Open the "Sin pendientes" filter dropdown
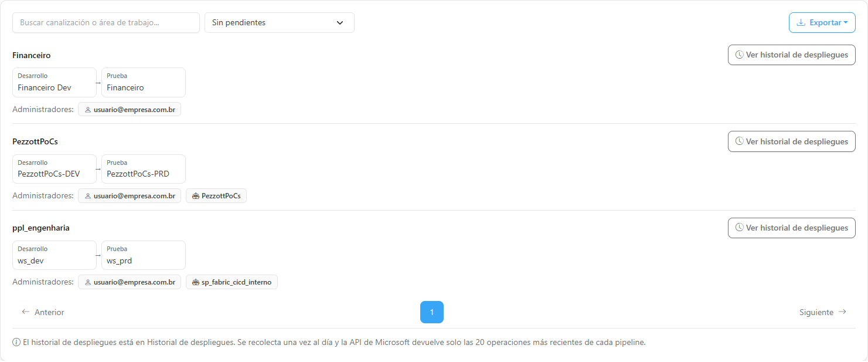Viewport: 868px width, 362px height. click(x=280, y=22)
